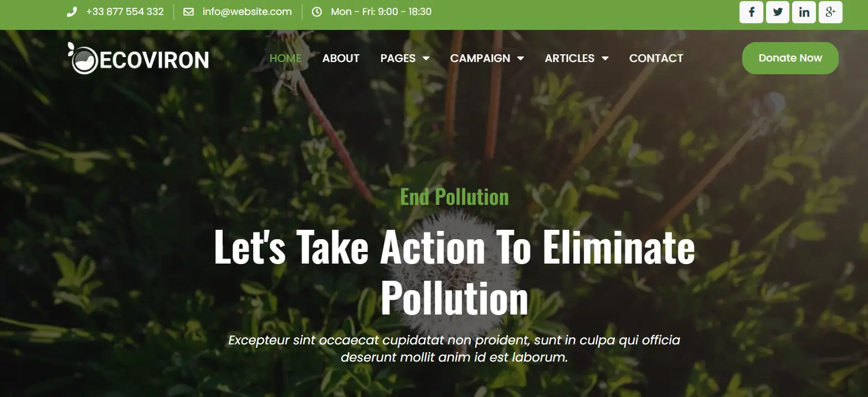
Task: Open the Contact menu item
Action: coord(656,58)
